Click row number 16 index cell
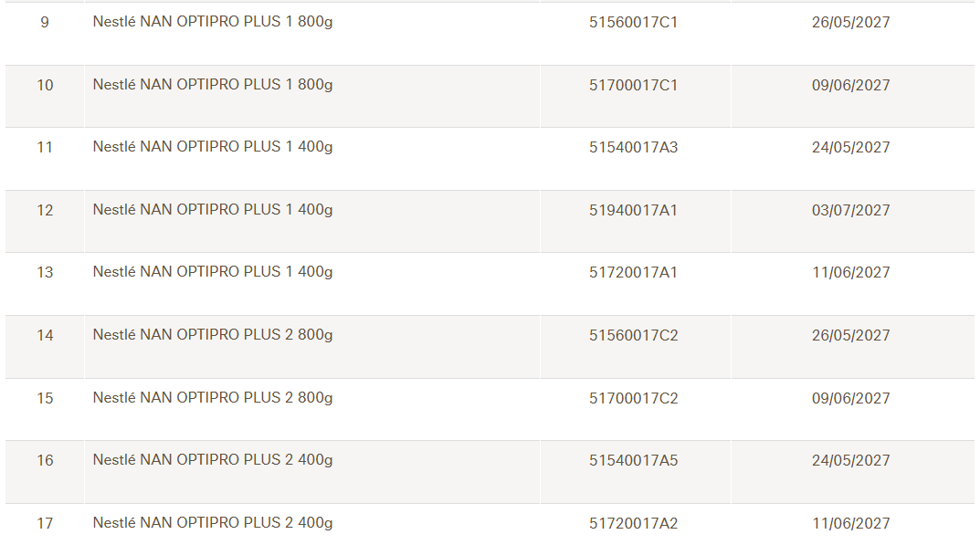The height and width of the screenshot is (545, 980). pos(45,461)
